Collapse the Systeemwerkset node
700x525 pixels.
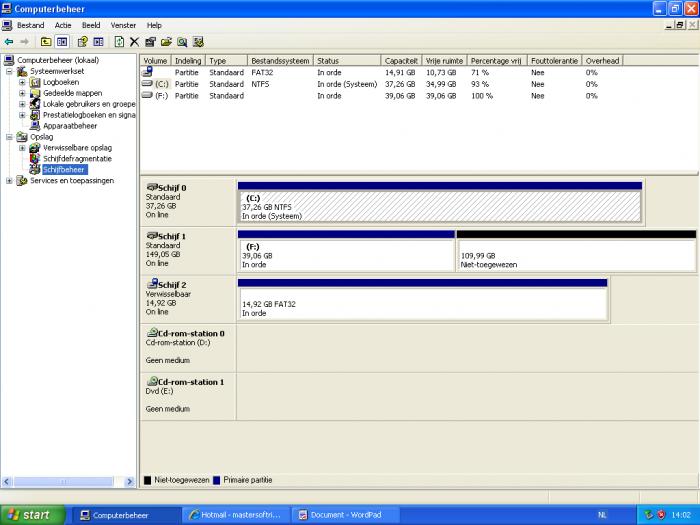[x=9, y=71]
